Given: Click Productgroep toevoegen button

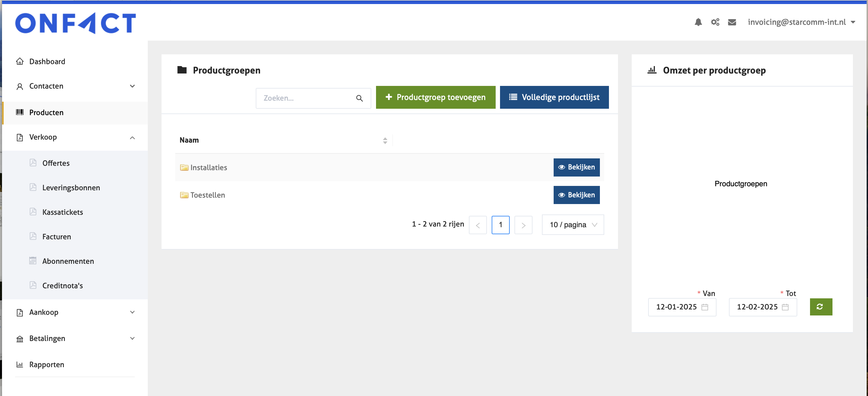Looking at the screenshot, I should pos(435,97).
